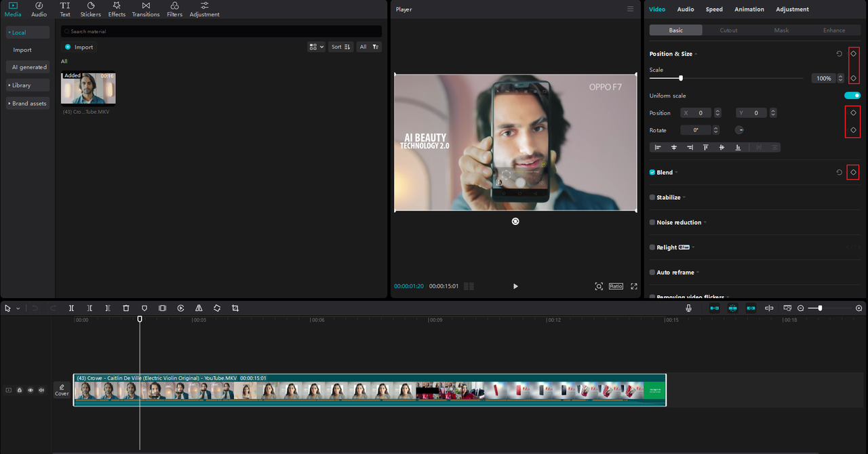Open the Filters panel
The width and height of the screenshot is (868, 454).
pyautogui.click(x=174, y=9)
